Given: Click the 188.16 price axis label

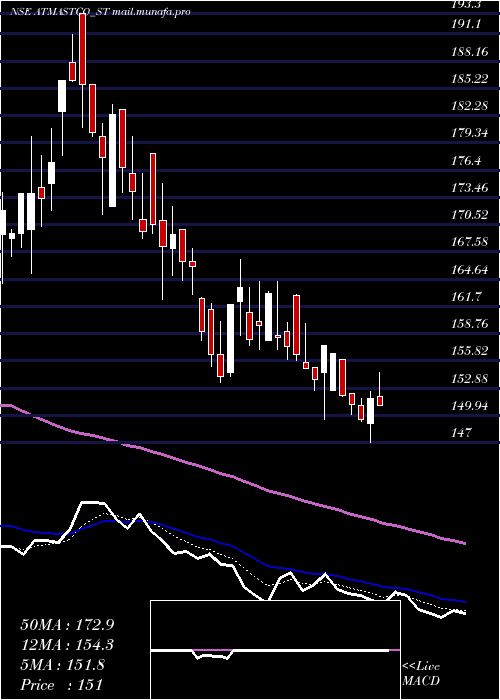Looking at the screenshot, I should pyautogui.click(x=470, y=52).
